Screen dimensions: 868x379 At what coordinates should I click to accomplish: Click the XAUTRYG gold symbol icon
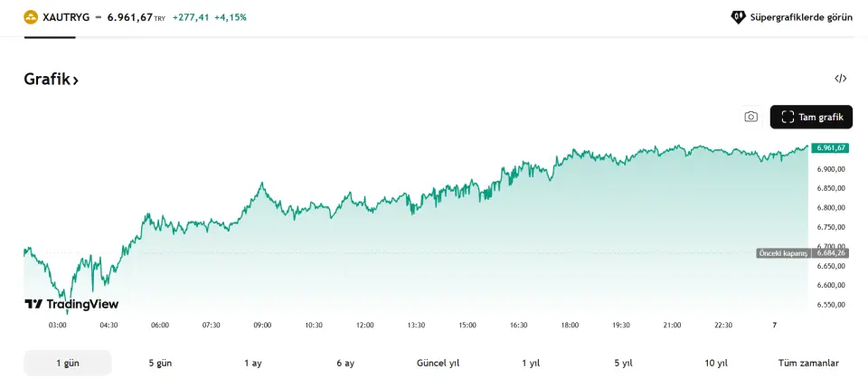pyautogui.click(x=31, y=17)
